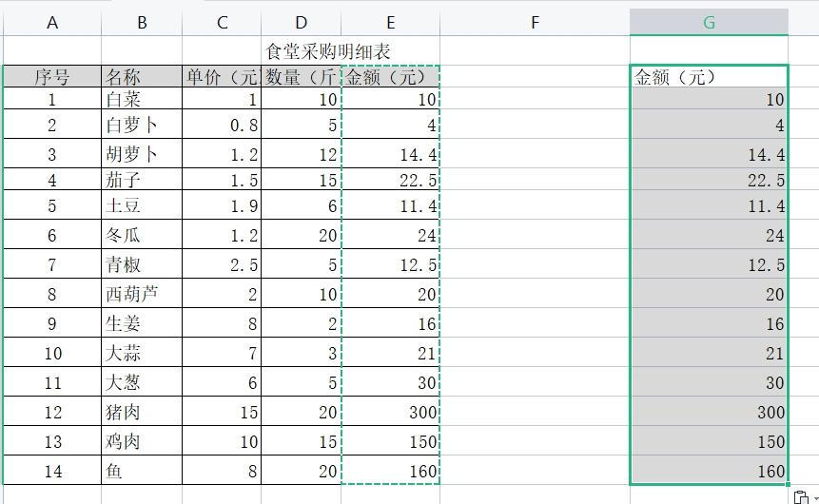Click amount 160 in column G
Screen dimensions: 819x504
(x=710, y=470)
